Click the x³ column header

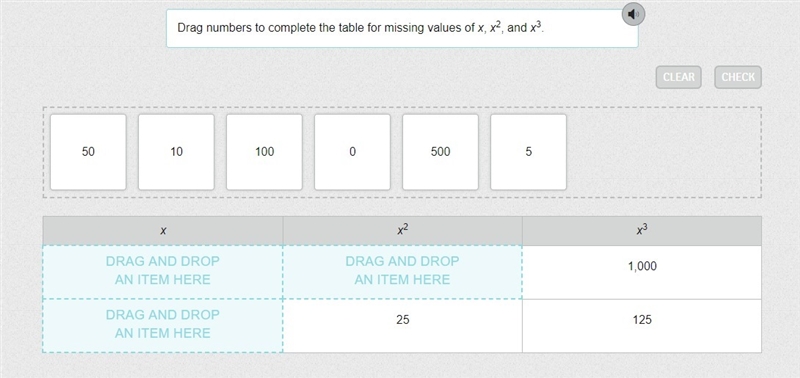point(642,231)
